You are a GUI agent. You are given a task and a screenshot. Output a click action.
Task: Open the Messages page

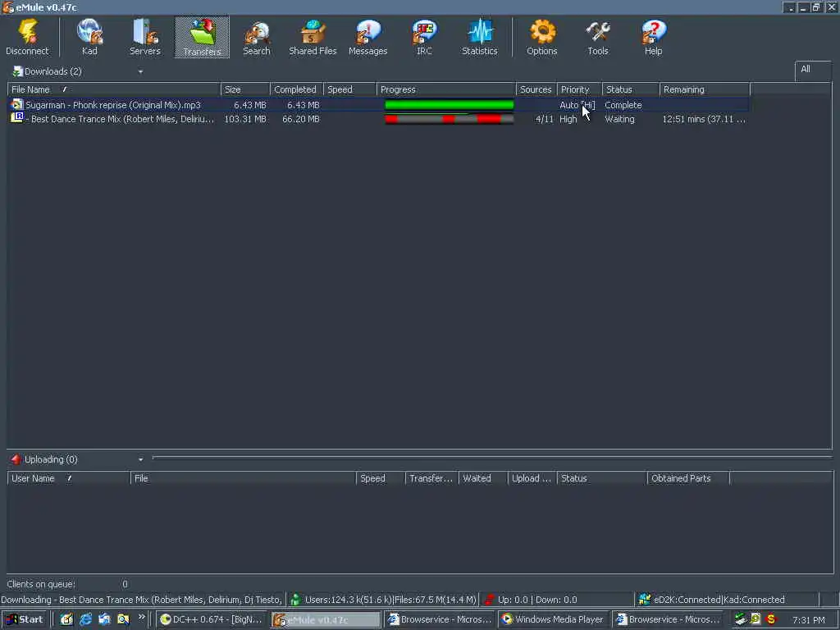click(x=368, y=37)
